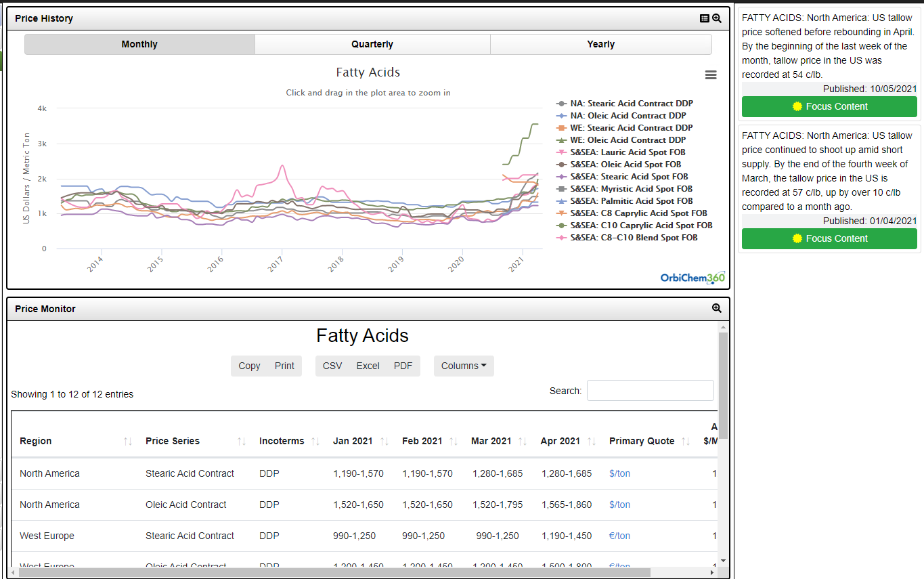The image size is (924, 579).
Task: Click the scroll-up arrow of Price Monitor
Action: tap(723, 328)
